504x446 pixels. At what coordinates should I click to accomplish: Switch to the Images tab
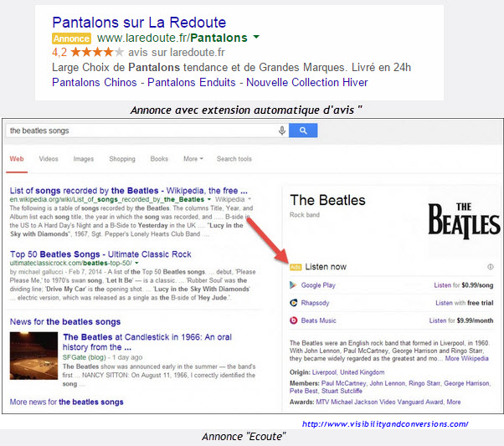(83, 159)
